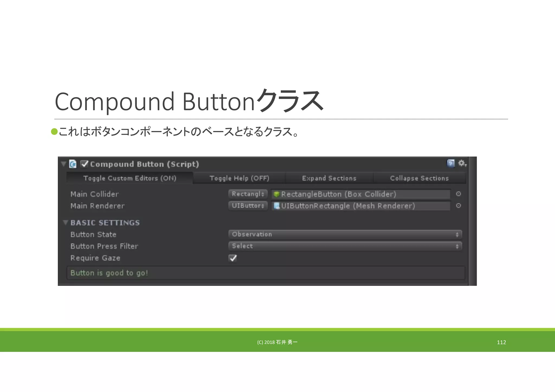Viewport: 555px width, 392px height.
Task: Click slide page number 112
Action: point(501,342)
